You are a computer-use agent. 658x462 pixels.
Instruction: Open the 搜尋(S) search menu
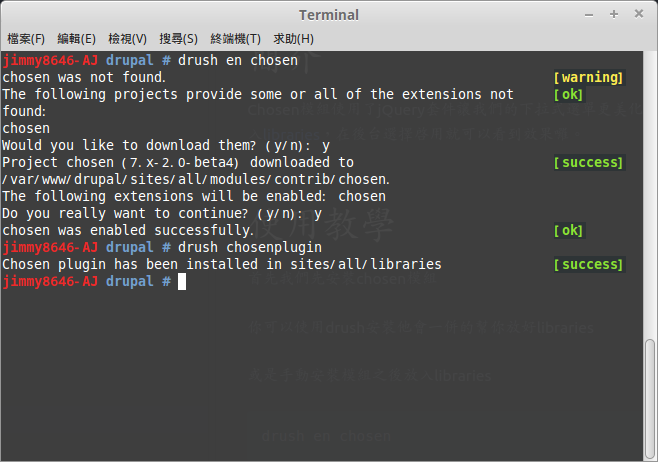tap(178, 39)
